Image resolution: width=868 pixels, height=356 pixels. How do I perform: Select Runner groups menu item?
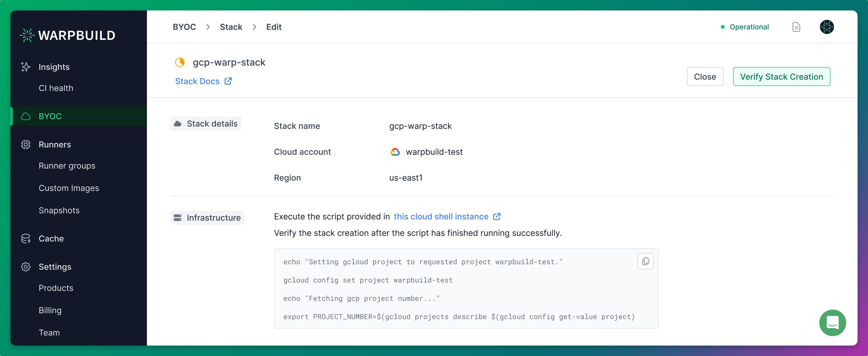coord(67,165)
